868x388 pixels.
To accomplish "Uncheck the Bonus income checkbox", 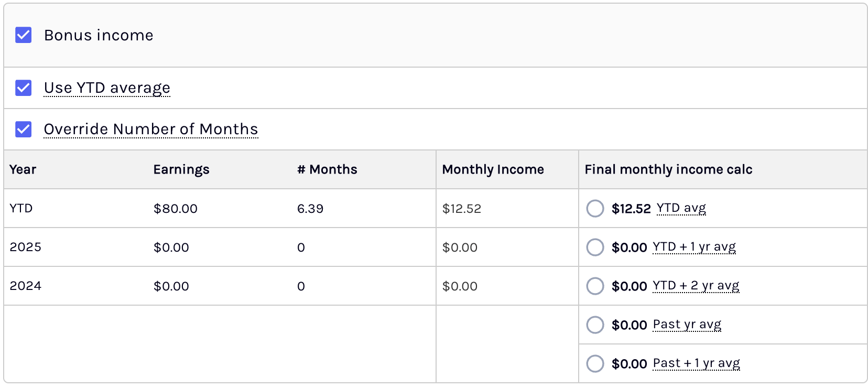I will click(24, 35).
